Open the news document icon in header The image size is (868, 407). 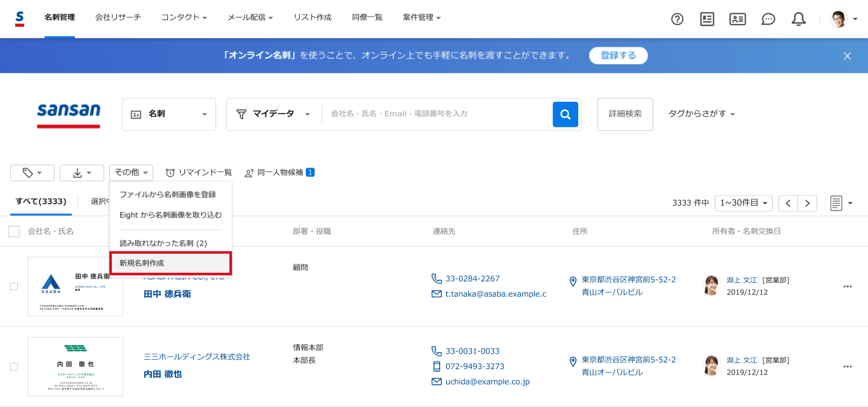(707, 19)
